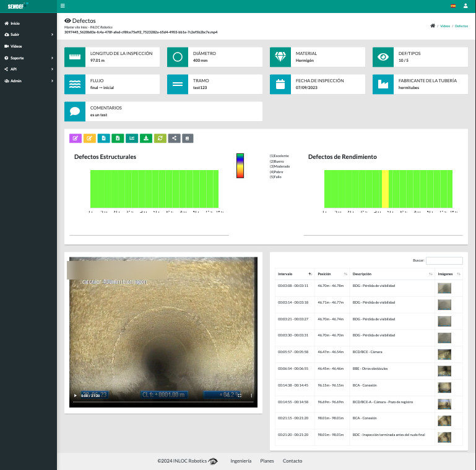The image size is (476, 470).
Task: Click the SEWDEF logo
Action: click(17, 6)
